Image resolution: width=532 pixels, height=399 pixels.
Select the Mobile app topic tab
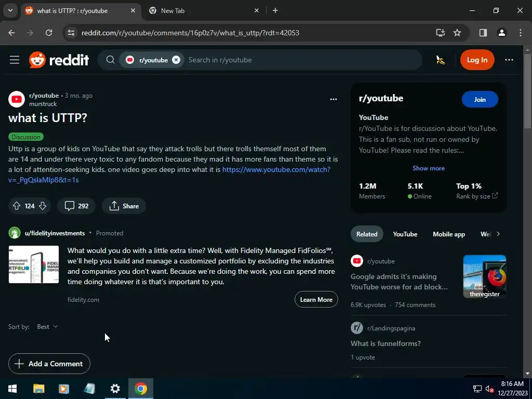coord(449,234)
